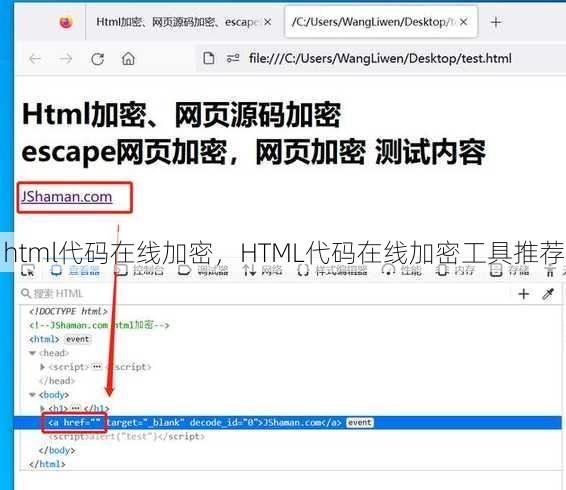The image size is (566, 490).
Task: Switch to the 样式编辑器 tab
Action: [332, 270]
